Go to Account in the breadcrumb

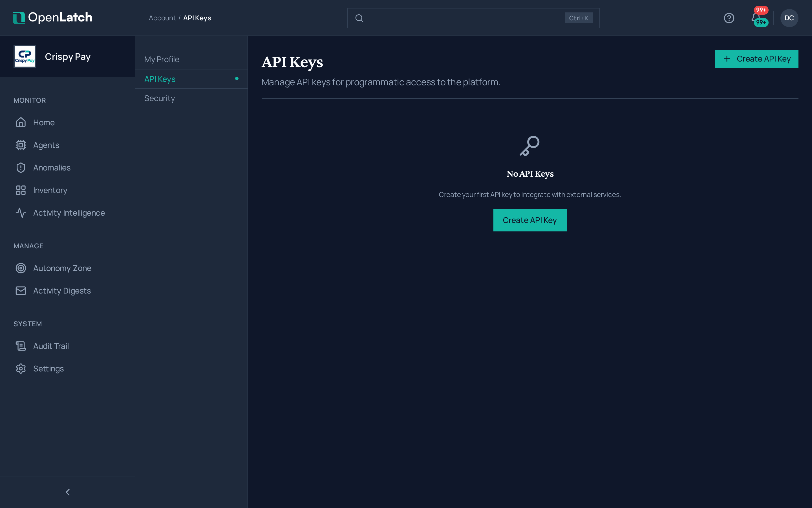(162, 18)
